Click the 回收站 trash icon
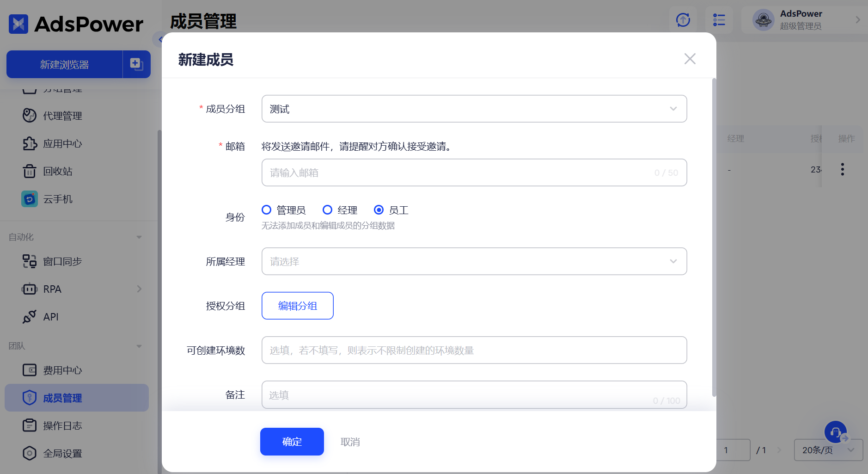 (30, 171)
